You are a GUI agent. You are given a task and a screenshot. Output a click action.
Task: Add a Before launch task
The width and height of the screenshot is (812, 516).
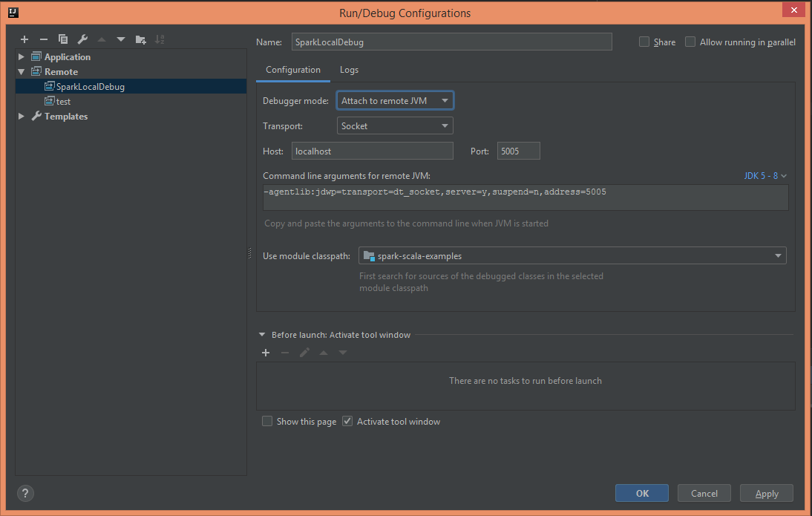(x=266, y=353)
